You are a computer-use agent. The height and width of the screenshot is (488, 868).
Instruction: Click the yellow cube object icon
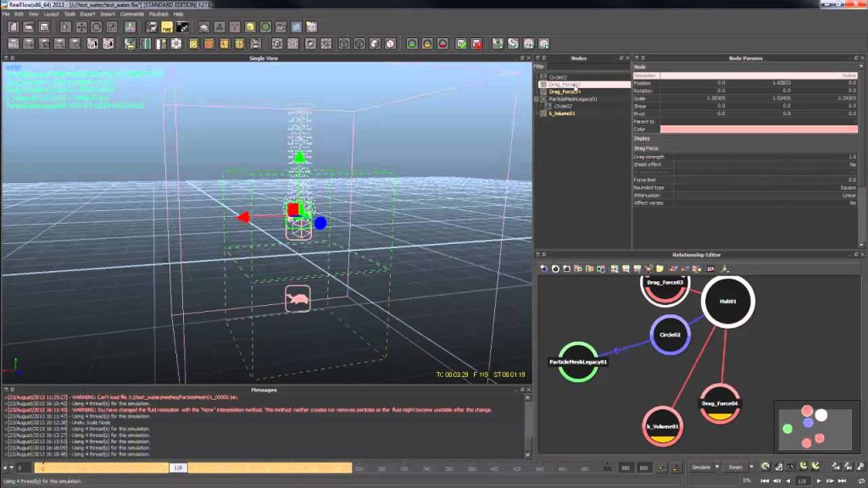coord(250,27)
